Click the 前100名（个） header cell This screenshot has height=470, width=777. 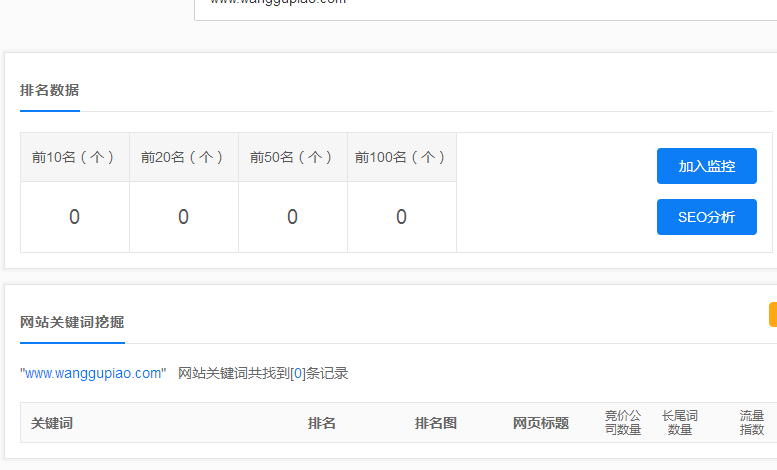coord(402,157)
